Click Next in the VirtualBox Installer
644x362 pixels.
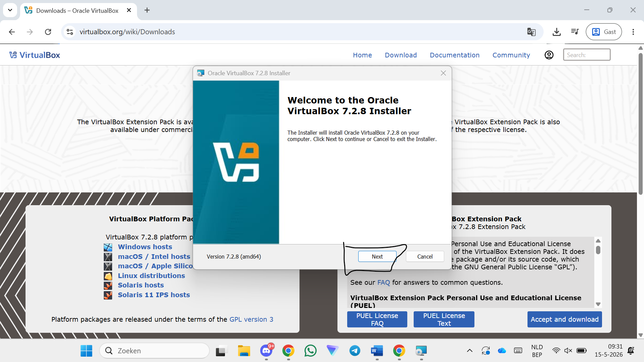click(x=377, y=257)
